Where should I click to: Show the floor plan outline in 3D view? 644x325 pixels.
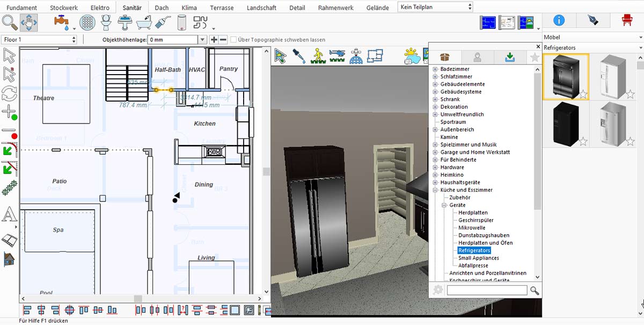click(375, 56)
